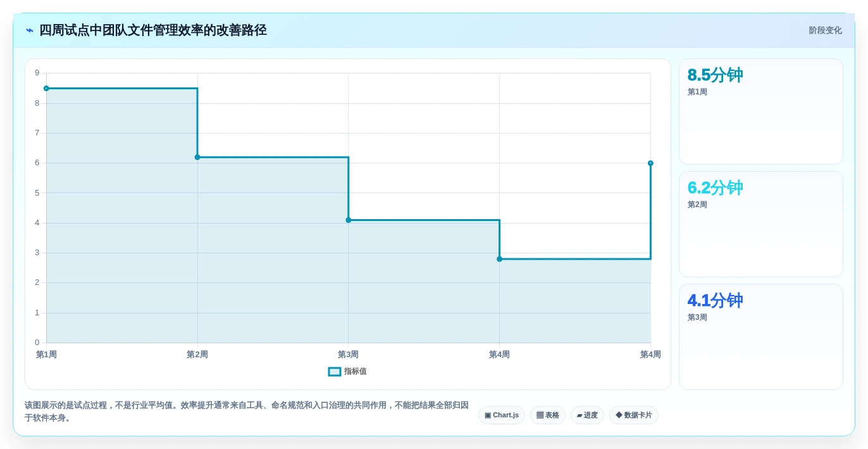Click the 第3周 caption in third card

[x=697, y=317]
